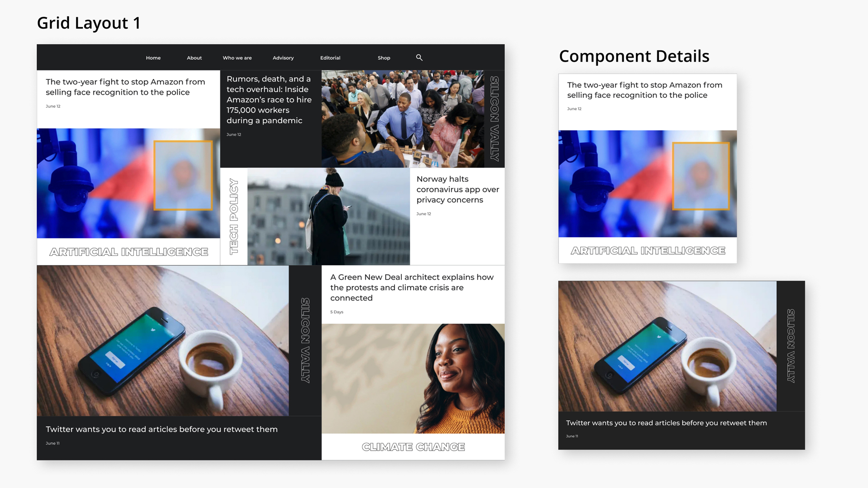Select the Editorial tab in navigation

330,57
